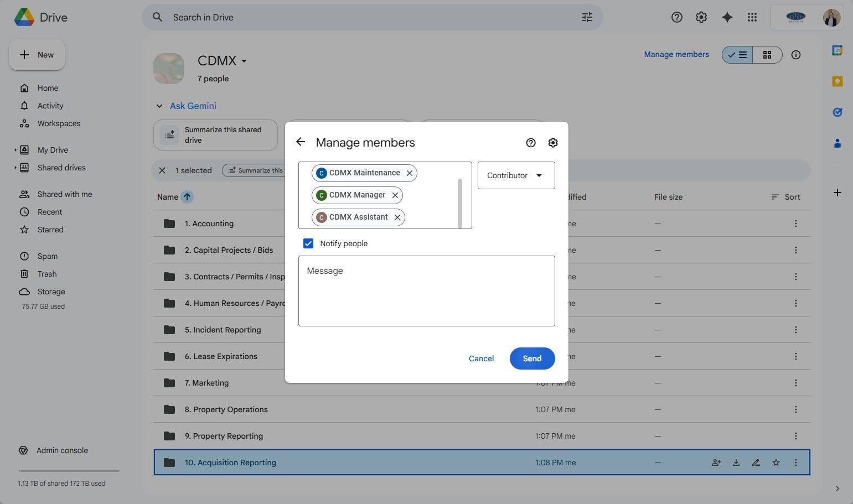Remove the CDMX Maintenance chip
The image size is (853, 504).
tap(410, 173)
